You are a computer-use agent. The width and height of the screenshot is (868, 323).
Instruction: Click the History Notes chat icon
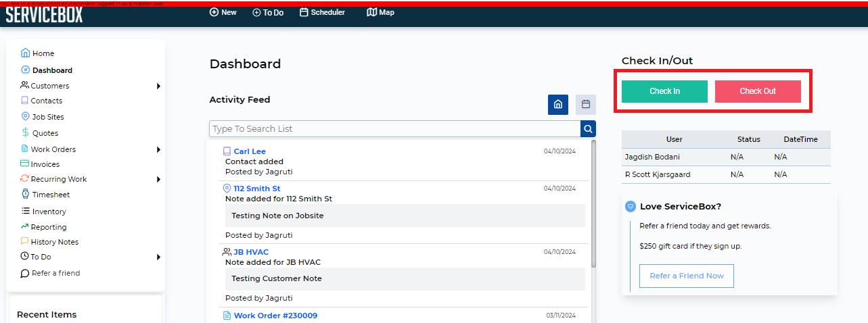click(x=24, y=241)
